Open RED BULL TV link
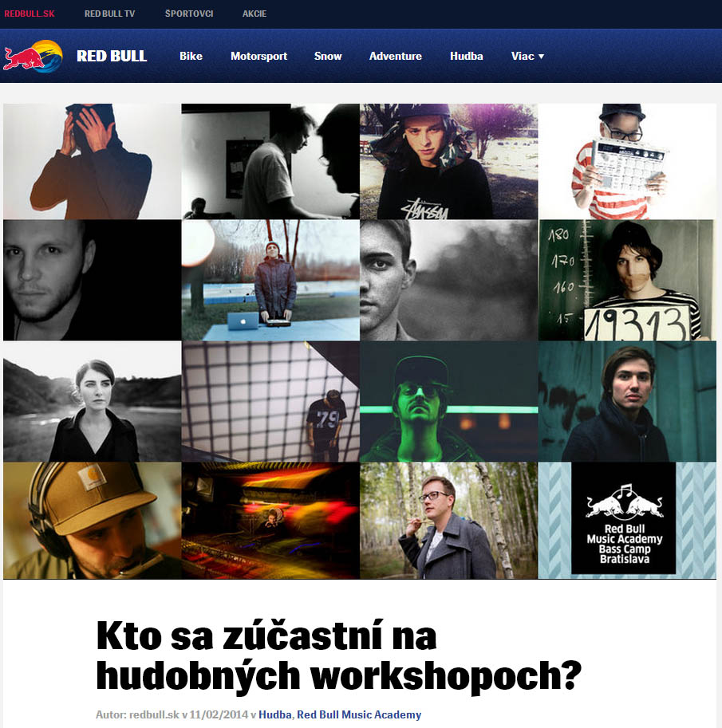 109,14
